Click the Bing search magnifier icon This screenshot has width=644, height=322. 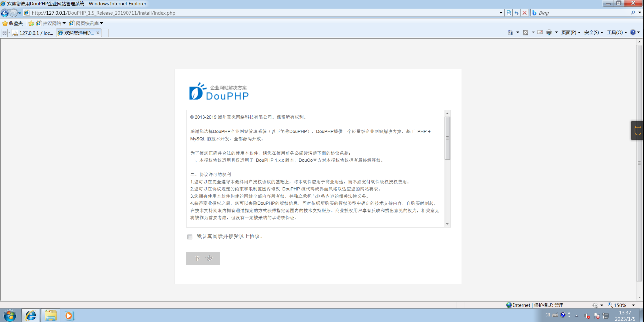[x=633, y=13]
